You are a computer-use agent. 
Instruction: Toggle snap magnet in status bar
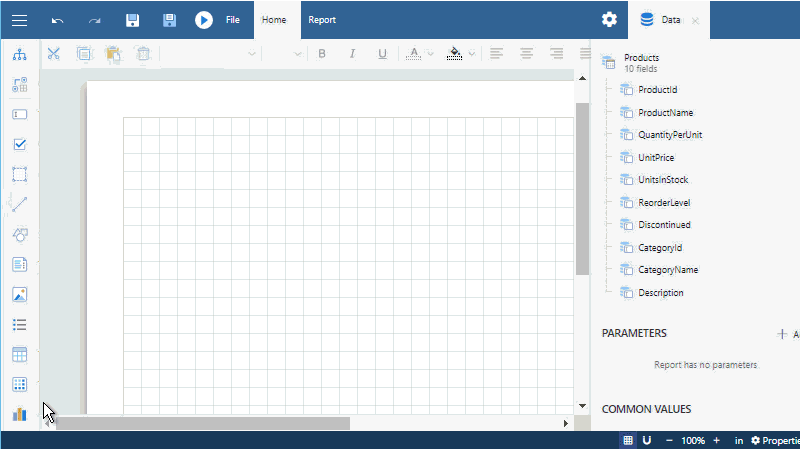click(647, 440)
